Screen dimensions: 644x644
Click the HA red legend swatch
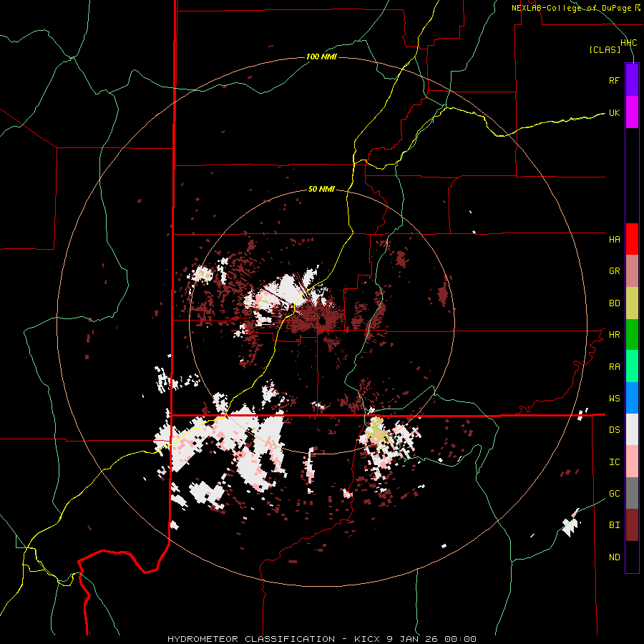click(632, 239)
